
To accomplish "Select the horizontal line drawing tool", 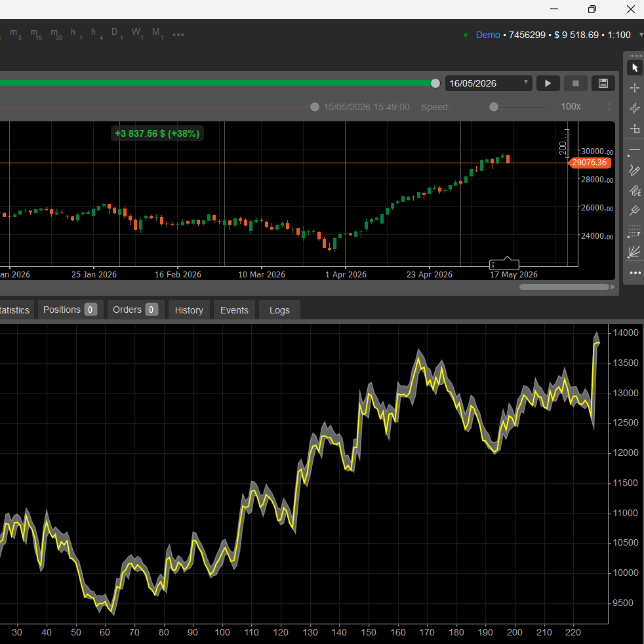I will coord(635,150).
